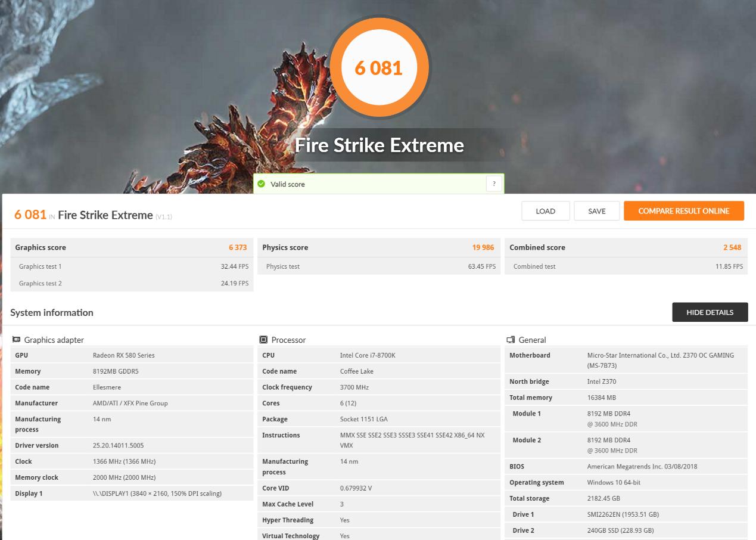This screenshot has height=540, width=756.
Task: Open the question mark help button
Action: click(494, 184)
